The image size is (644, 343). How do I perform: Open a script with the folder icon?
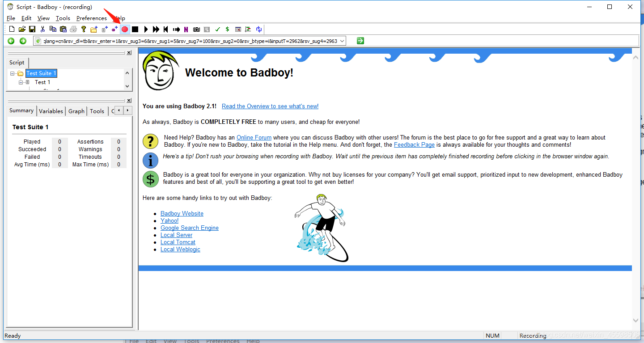click(22, 29)
